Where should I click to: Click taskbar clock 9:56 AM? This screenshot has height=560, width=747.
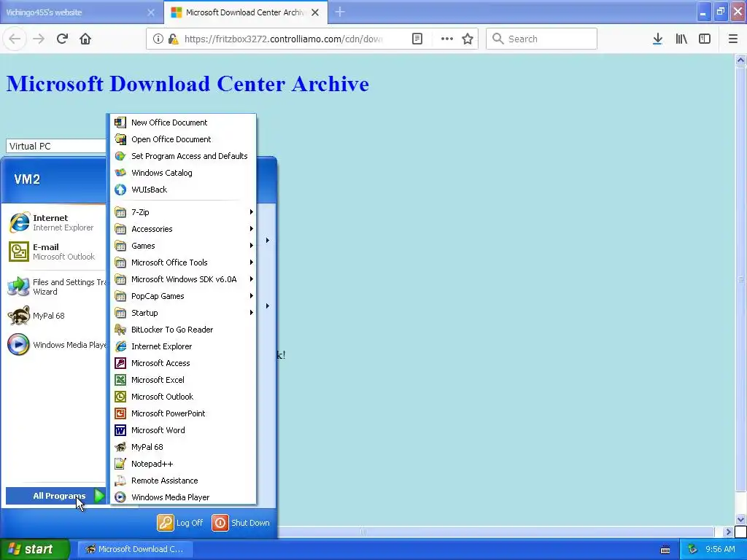720,549
